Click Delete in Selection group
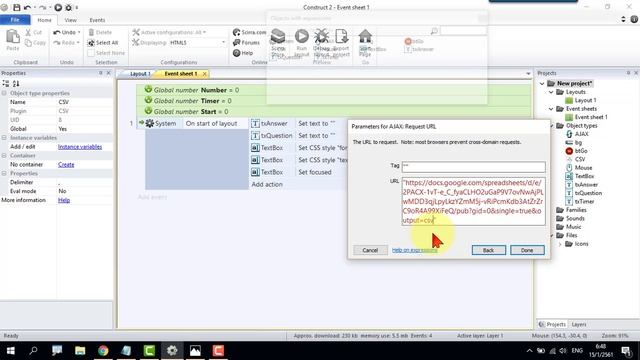This screenshot has width=640, height=360. 100,32
